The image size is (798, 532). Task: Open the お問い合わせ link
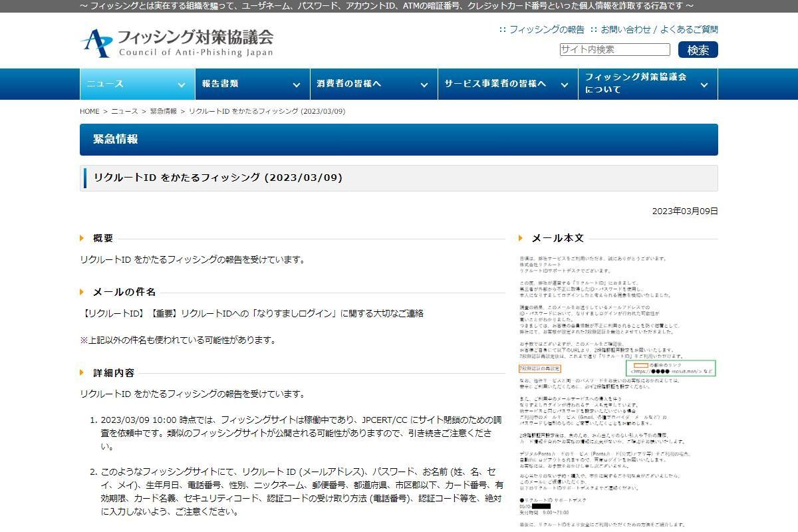coord(626,29)
